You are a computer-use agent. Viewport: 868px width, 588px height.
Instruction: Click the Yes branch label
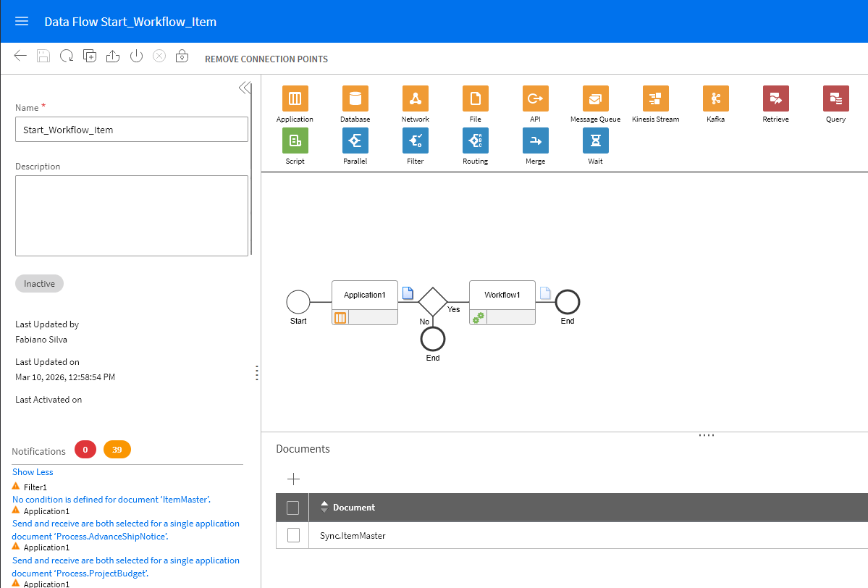tap(453, 309)
